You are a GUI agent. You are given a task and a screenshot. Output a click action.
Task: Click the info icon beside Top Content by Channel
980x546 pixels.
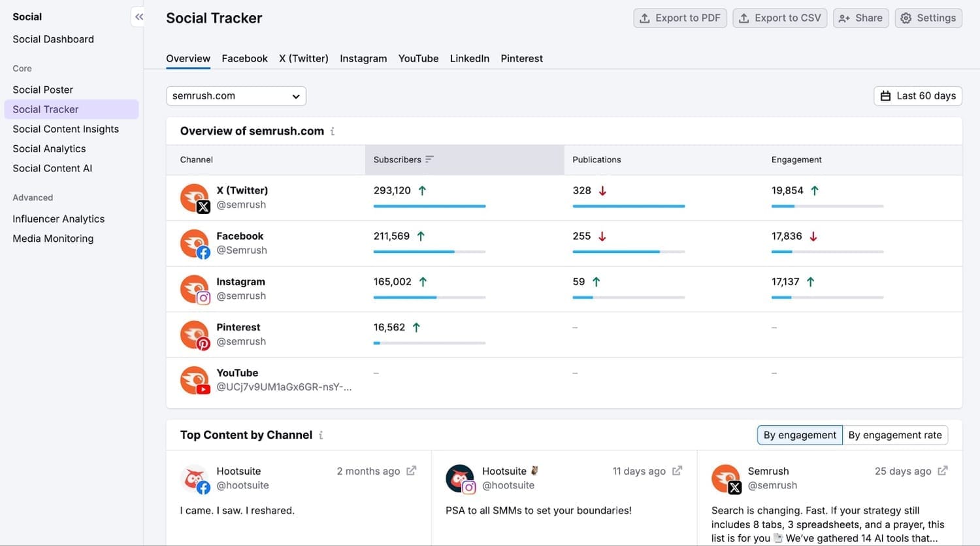tap(321, 435)
